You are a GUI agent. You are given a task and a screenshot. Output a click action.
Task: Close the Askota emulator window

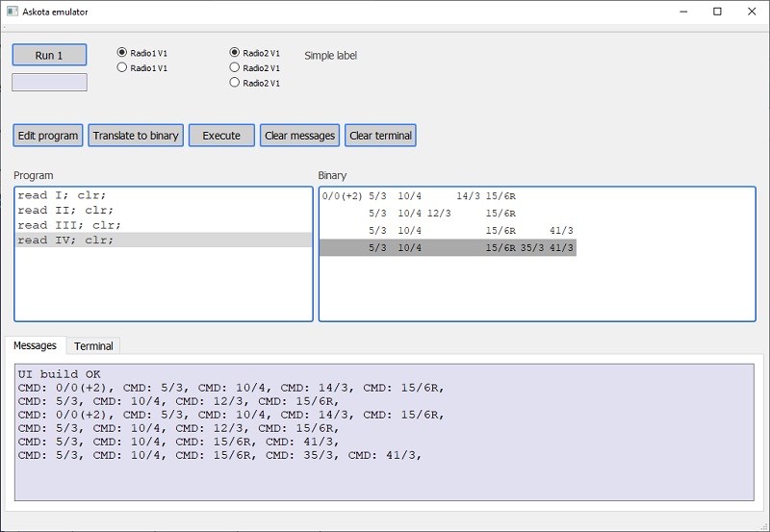752,12
